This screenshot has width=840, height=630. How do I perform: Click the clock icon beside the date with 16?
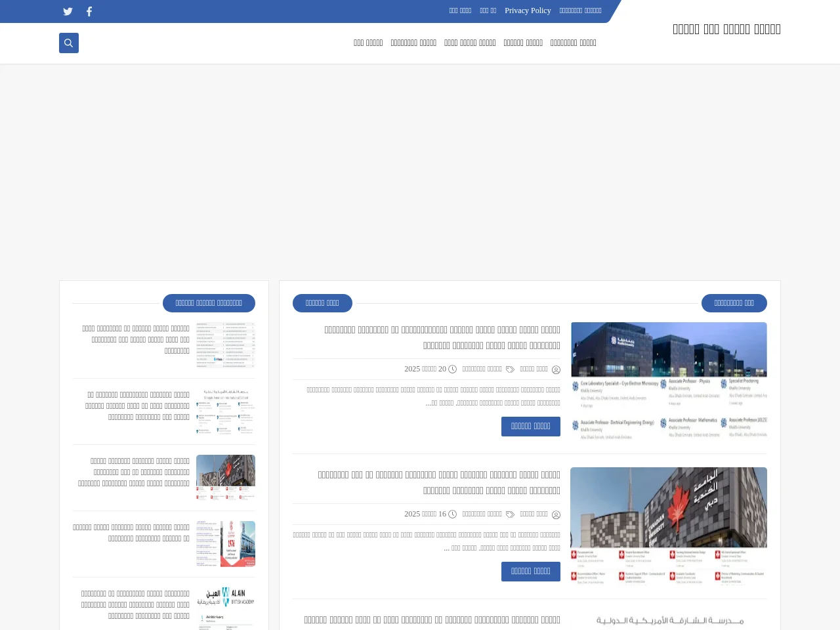(452, 514)
